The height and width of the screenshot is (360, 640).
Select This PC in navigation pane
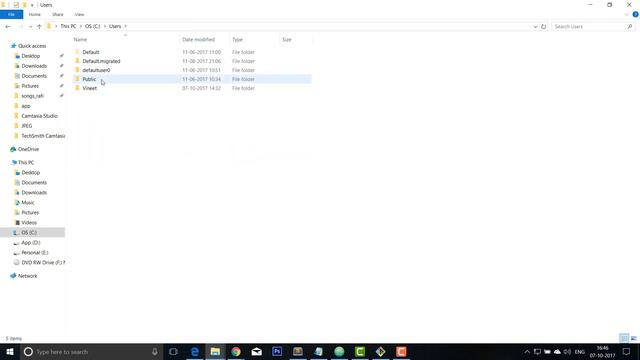pos(26,162)
